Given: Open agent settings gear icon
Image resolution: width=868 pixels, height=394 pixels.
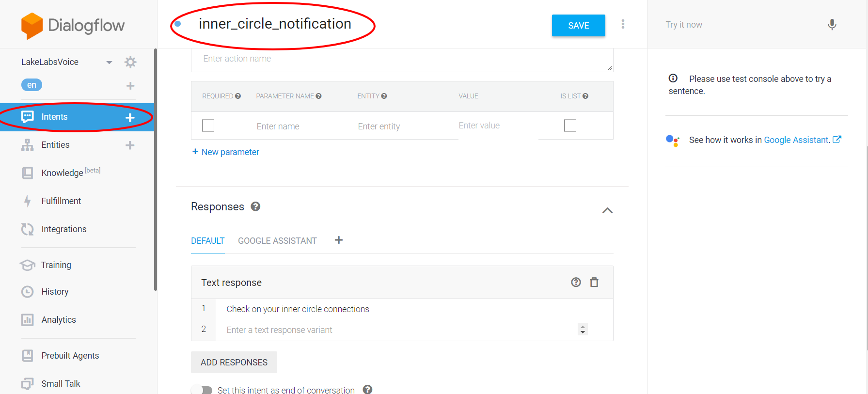Looking at the screenshot, I should (130, 62).
